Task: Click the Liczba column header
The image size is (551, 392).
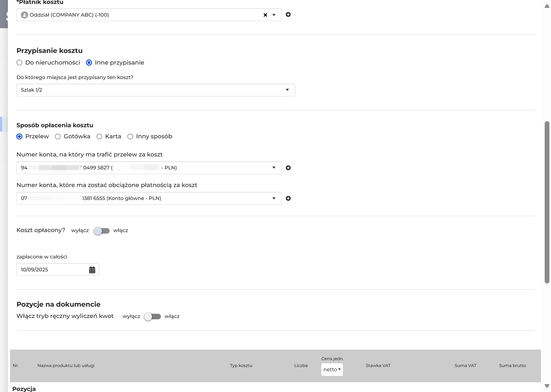Action: (x=301, y=366)
